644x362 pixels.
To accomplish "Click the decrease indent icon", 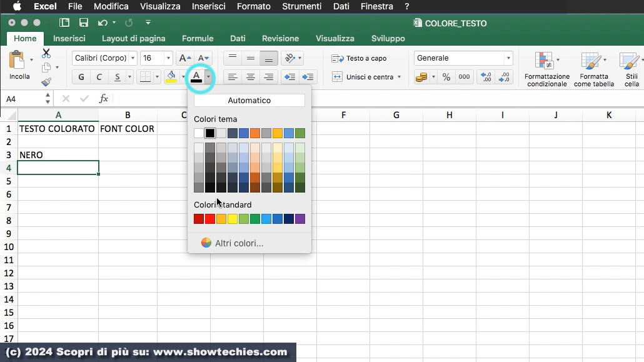I will tap(289, 77).
